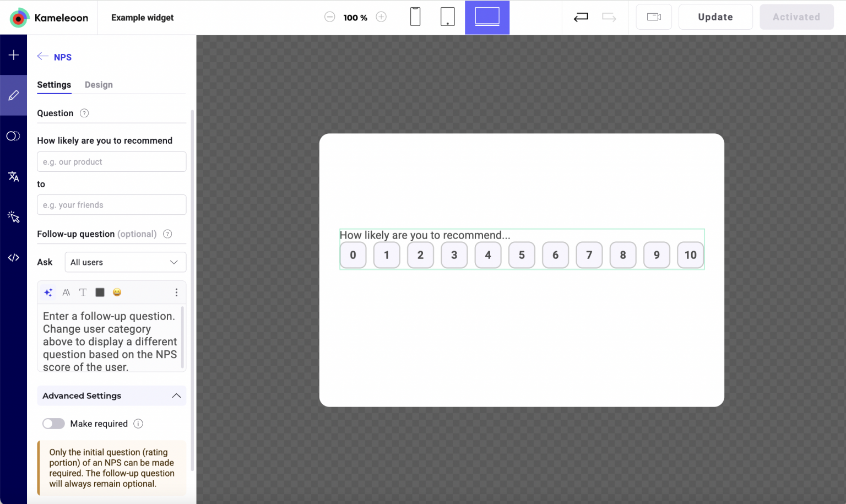Open the AI sparkle tool in editor
The height and width of the screenshot is (504, 846).
click(x=48, y=292)
